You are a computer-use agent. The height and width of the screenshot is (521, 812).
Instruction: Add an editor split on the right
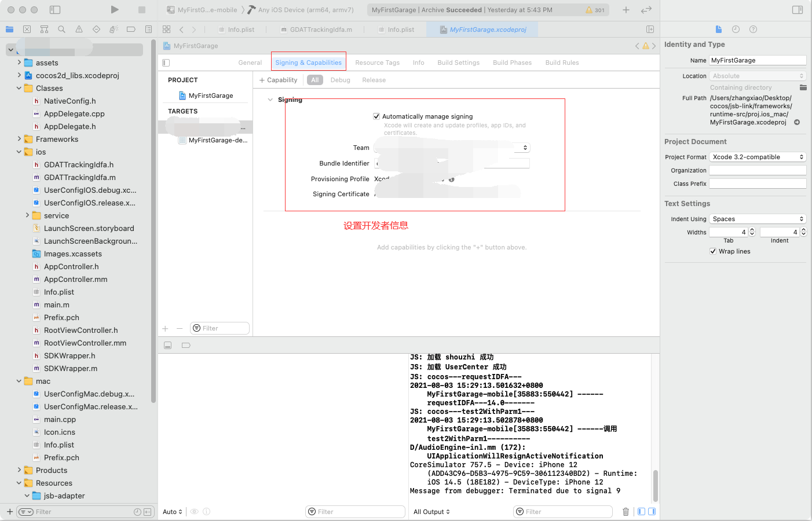650,29
